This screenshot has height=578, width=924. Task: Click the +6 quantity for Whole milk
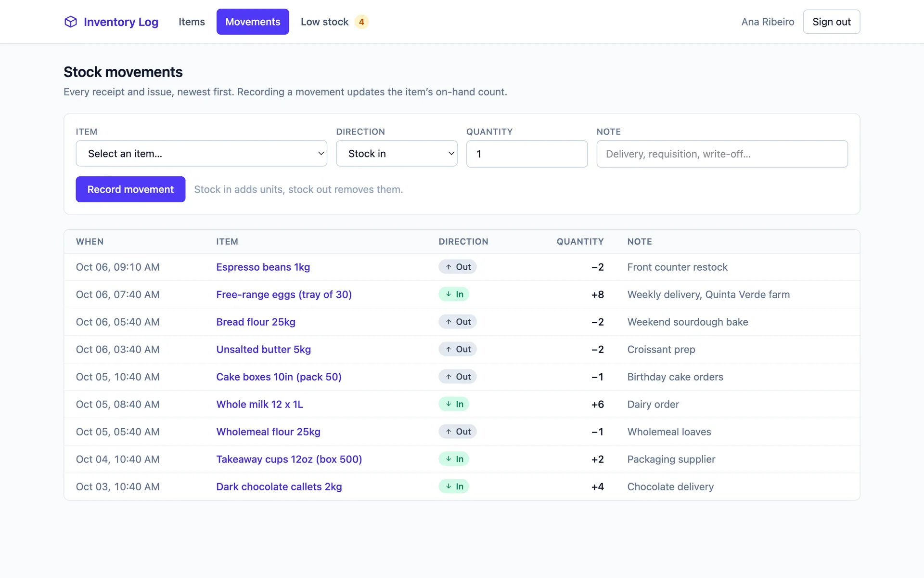coord(598,404)
